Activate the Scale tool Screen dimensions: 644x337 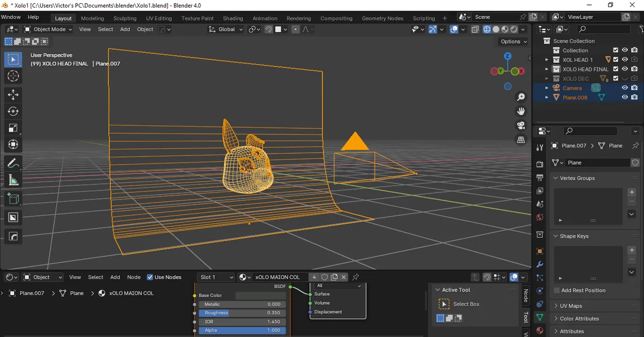13,128
